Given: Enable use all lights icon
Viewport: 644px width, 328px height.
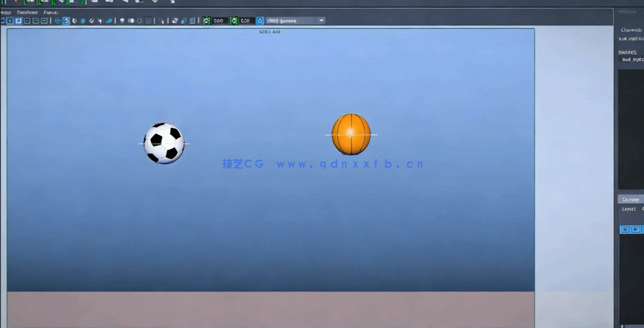Looking at the screenshot, I should tap(100, 20).
